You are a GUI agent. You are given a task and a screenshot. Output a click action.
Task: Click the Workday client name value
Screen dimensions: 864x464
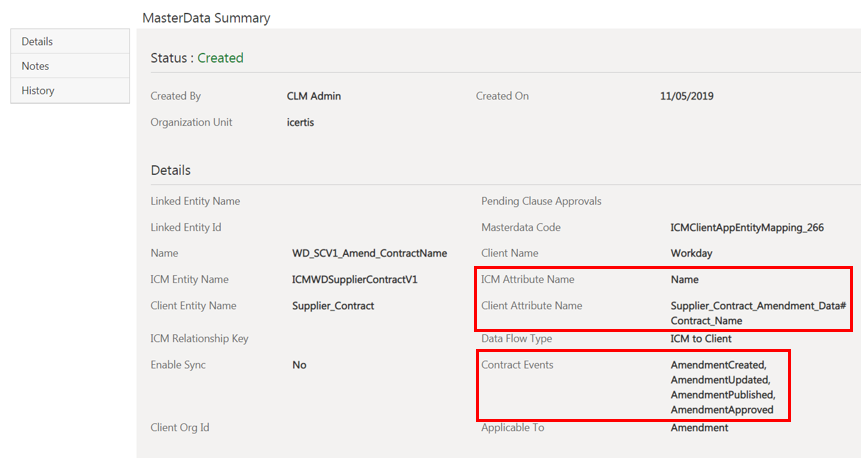[691, 254]
